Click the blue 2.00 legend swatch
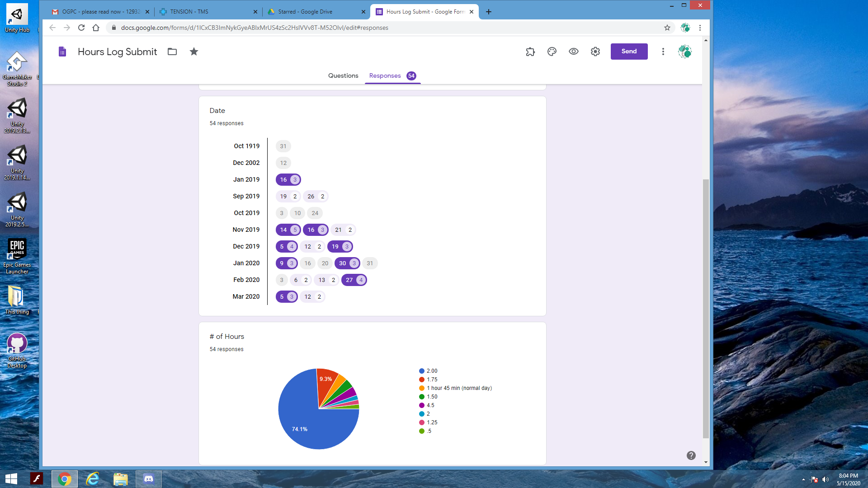This screenshot has width=868, height=488. tap(421, 371)
